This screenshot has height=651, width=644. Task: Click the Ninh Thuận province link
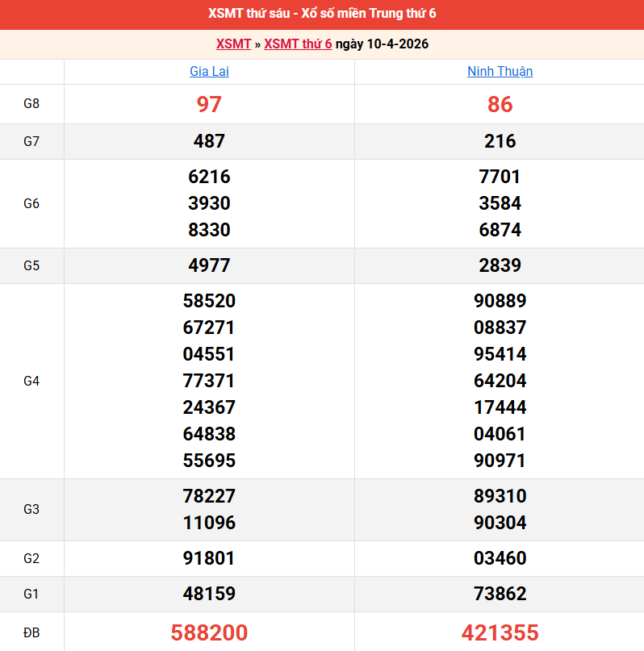[x=500, y=71]
